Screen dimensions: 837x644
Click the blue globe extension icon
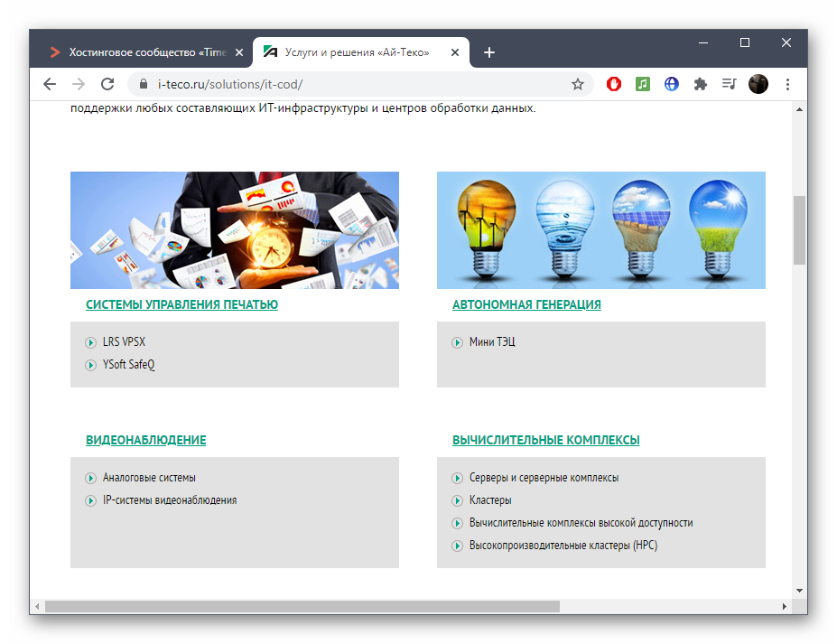pos(671,84)
